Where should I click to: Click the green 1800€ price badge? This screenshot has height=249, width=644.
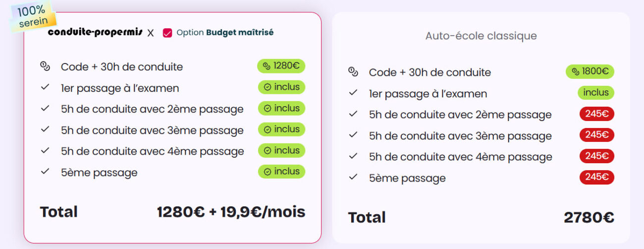(590, 71)
